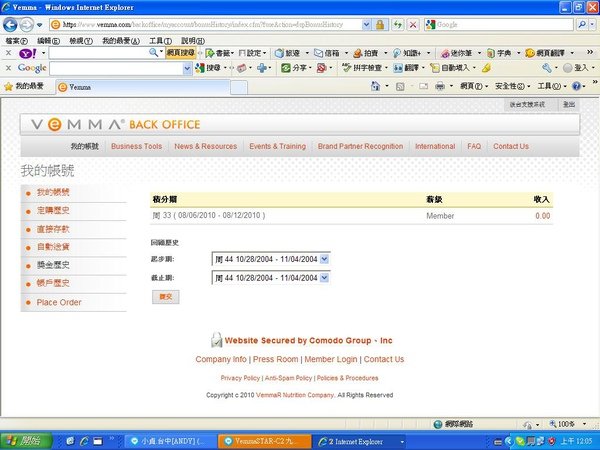Open the 說明(H) Help menu
Image resolution: width=600 pixels, height=450 pixels.
tap(193, 41)
